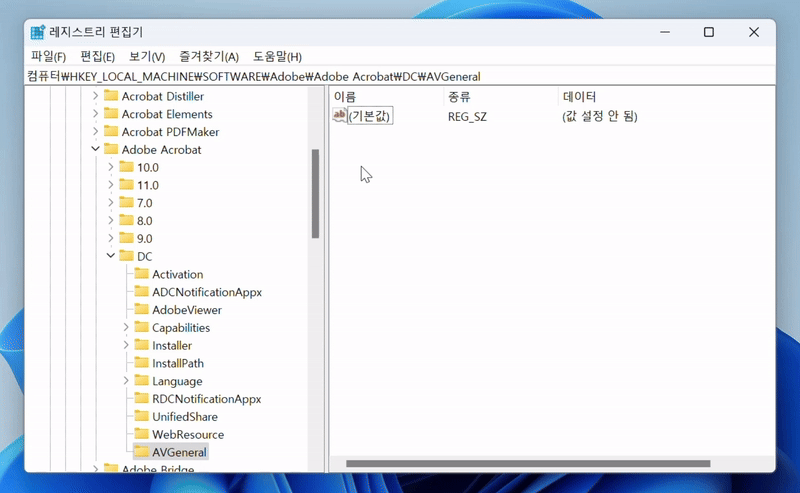Maximize the Registry Editor window

click(709, 32)
